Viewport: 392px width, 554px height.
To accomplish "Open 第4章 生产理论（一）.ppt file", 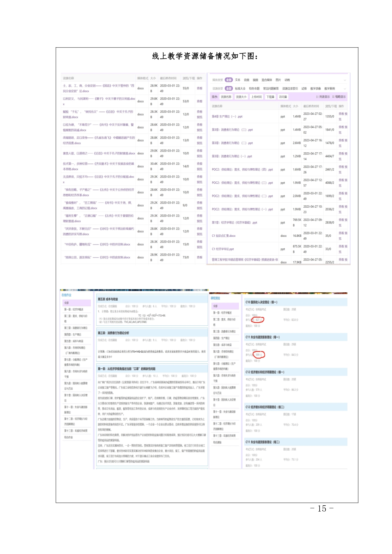I will [x=227, y=117].
